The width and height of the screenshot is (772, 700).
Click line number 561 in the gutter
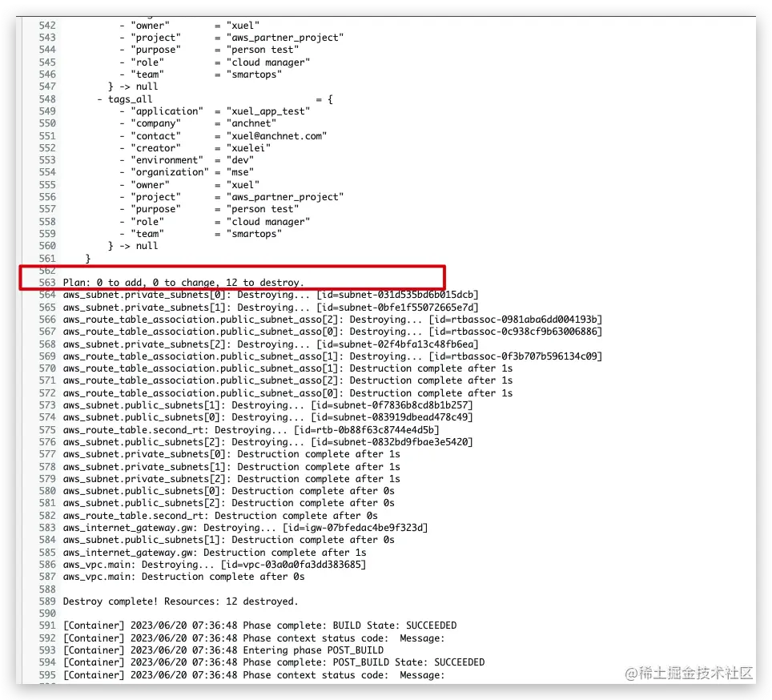[x=47, y=259]
